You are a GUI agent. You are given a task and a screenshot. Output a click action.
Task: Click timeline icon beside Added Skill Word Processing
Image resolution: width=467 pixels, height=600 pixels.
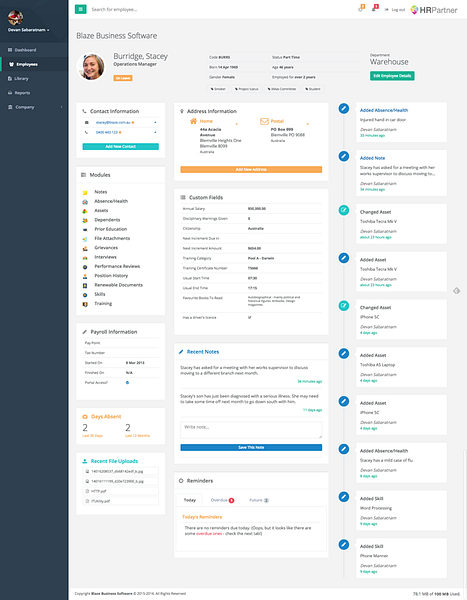pyautogui.click(x=344, y=497)
